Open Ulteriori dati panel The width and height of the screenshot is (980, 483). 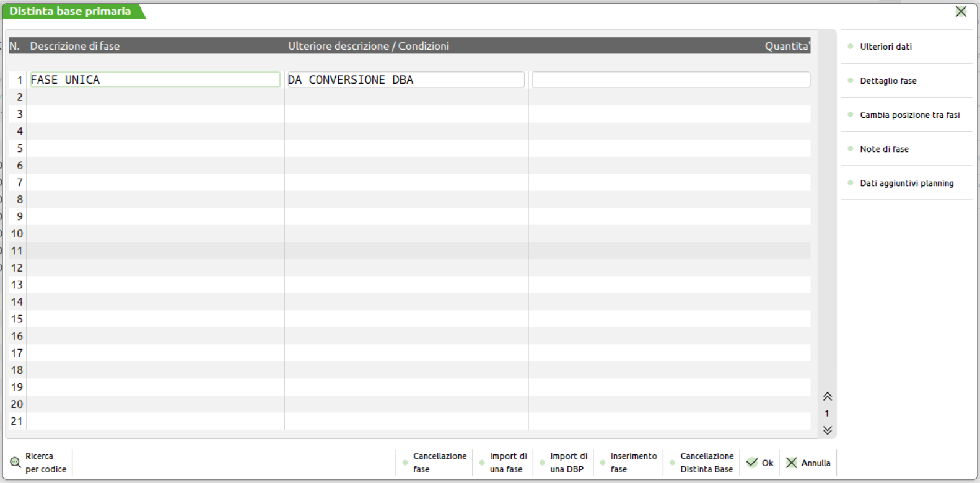pyautogui.click(x=885, y=47)
